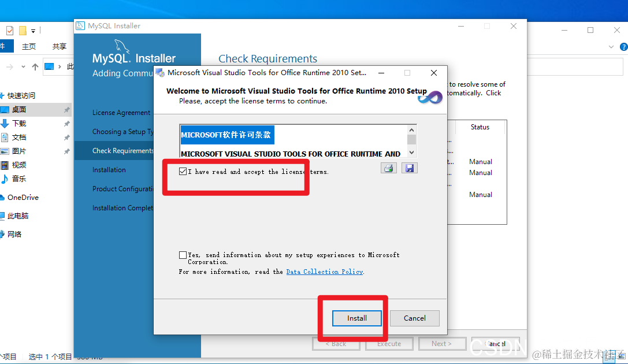Click the Execute button in MySQL Installer

tap(389, 344)
